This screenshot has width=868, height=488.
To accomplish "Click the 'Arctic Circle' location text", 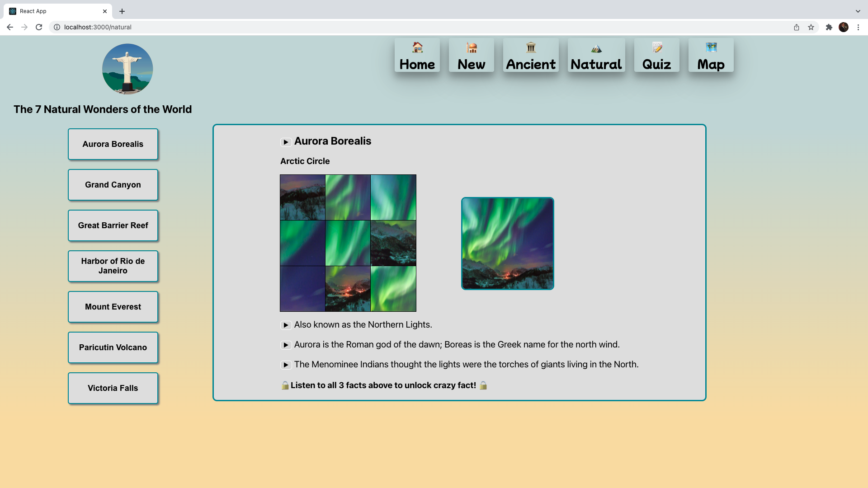I will (305, 161).
